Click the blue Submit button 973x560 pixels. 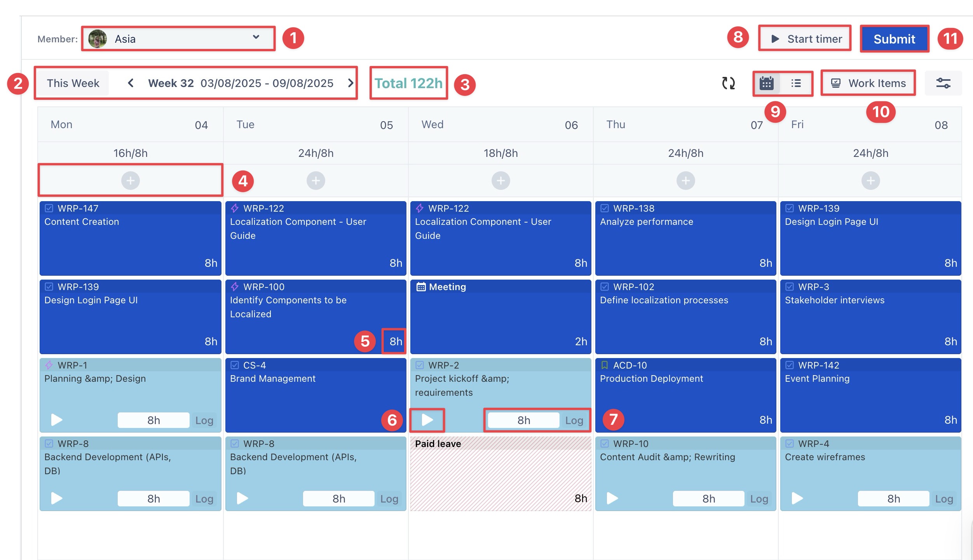coord(894,39)
